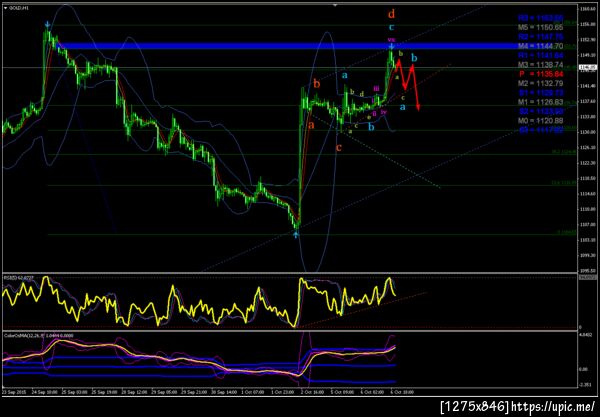The image size is (600, 417).
Task: Click the '6 Oct 18:00' time axis label
Action: (402, 392)
